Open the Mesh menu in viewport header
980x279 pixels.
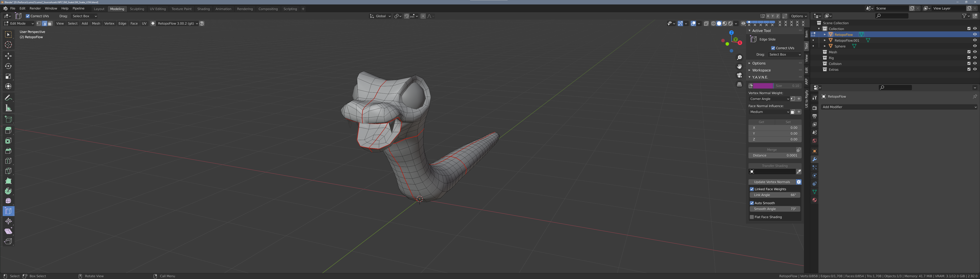coord(96,24)
